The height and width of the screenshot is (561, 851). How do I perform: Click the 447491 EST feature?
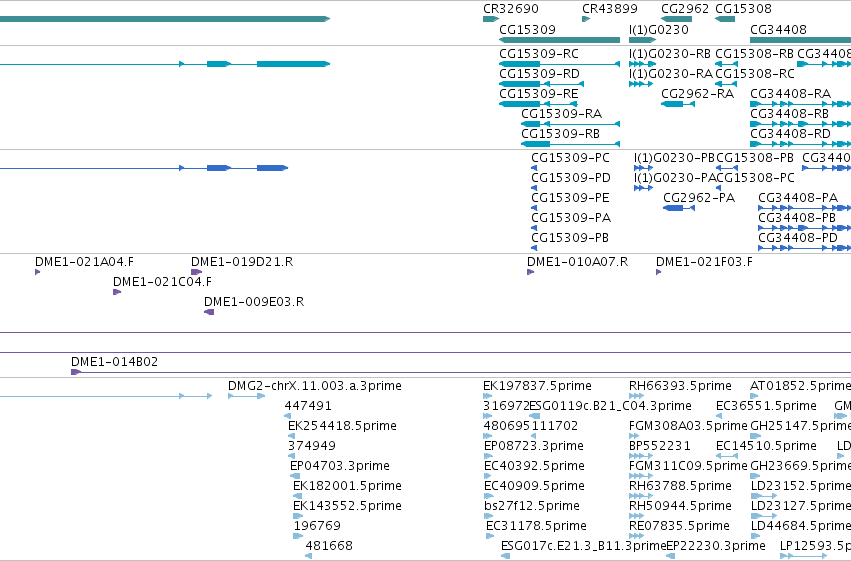[288, 416]
